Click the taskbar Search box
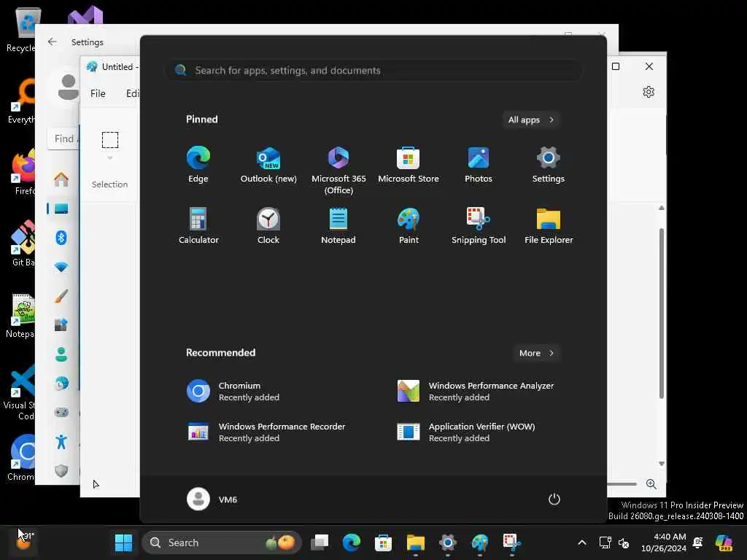The image size is (747, 560). [222, 542]
